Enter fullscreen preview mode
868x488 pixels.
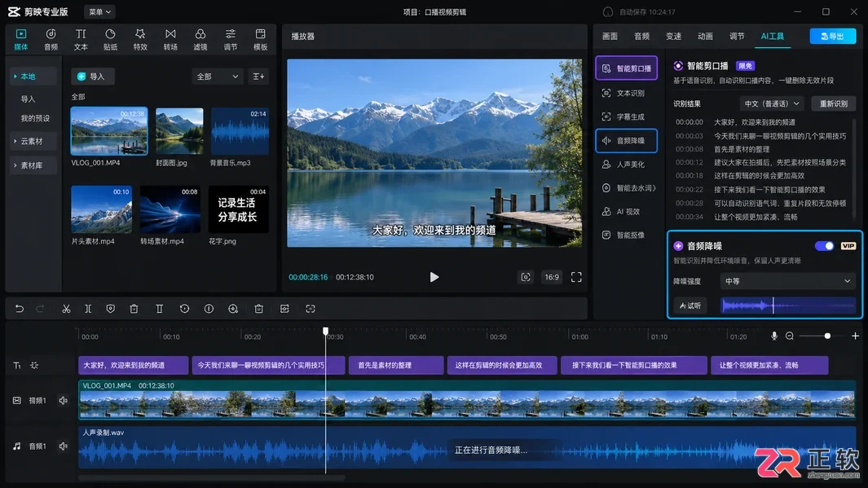(x=576, y=277)
